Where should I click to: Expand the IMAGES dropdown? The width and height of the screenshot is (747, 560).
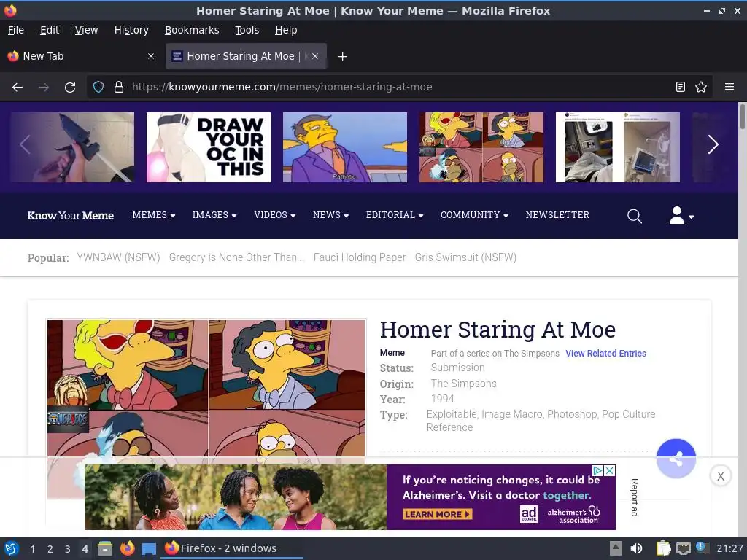pos(214,215)
